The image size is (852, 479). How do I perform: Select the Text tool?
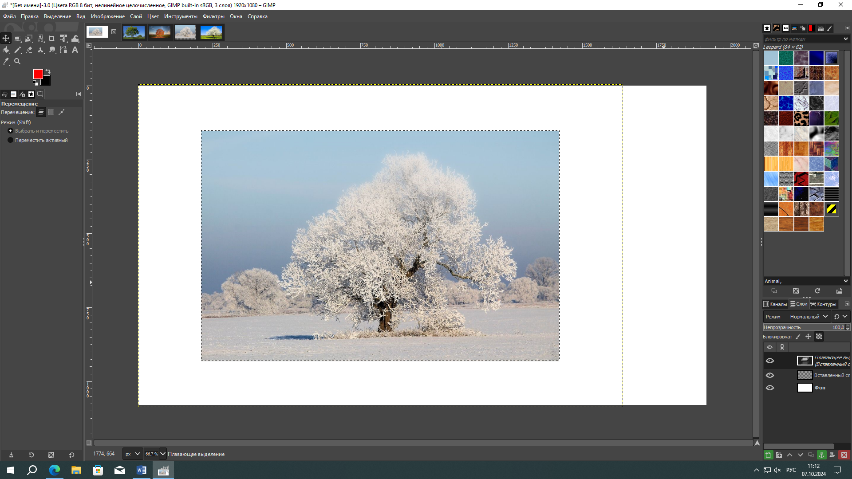pos(75,50)
